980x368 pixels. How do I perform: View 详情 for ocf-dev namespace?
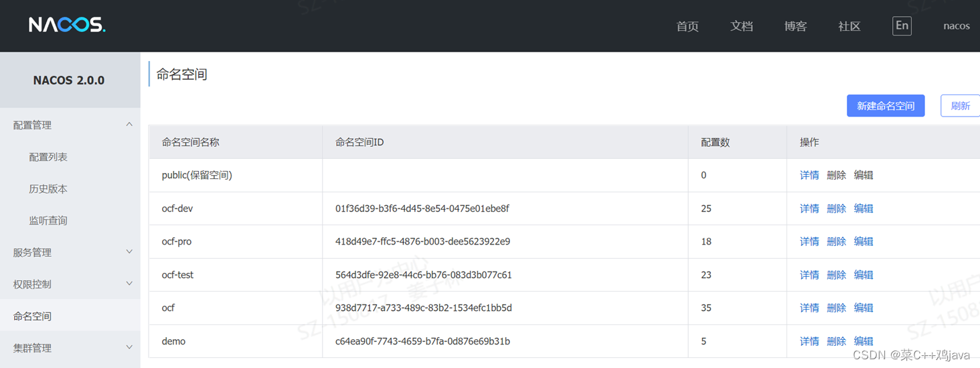pyautogui.click(x=809, y=208)
